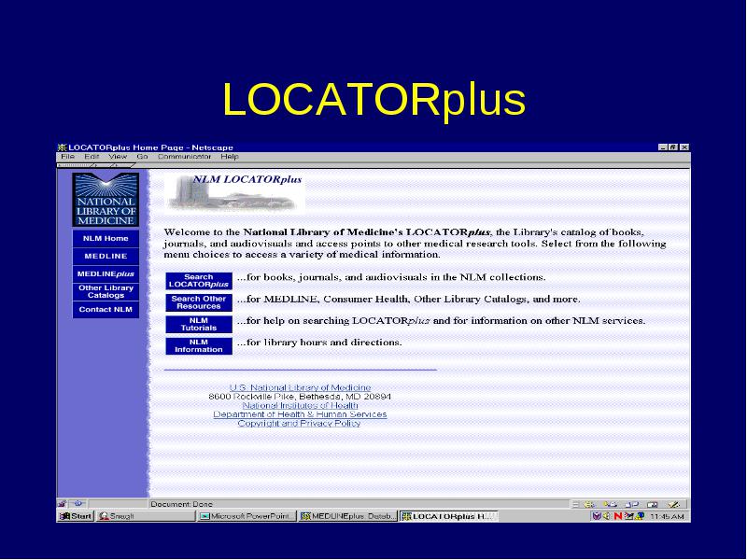Switch to MEDLINEplus Database taskbar button
The image size is (747, 560).
347,516
